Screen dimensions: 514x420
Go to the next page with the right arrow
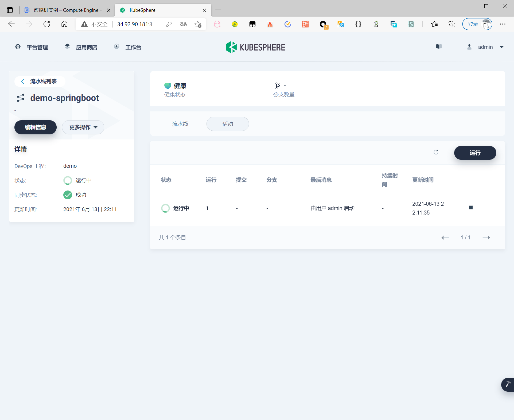point(486,238)
